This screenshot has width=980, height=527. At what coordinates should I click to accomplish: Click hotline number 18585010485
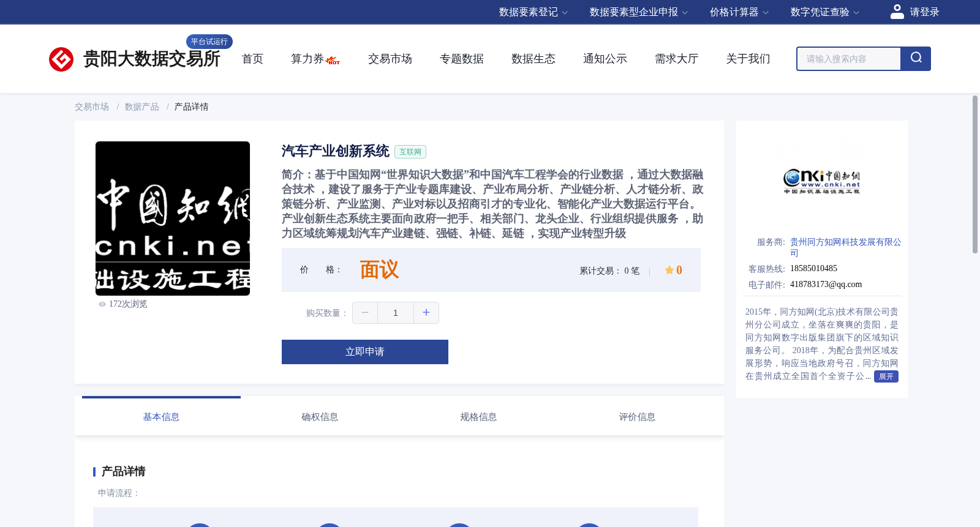click(x=813, y=269)
